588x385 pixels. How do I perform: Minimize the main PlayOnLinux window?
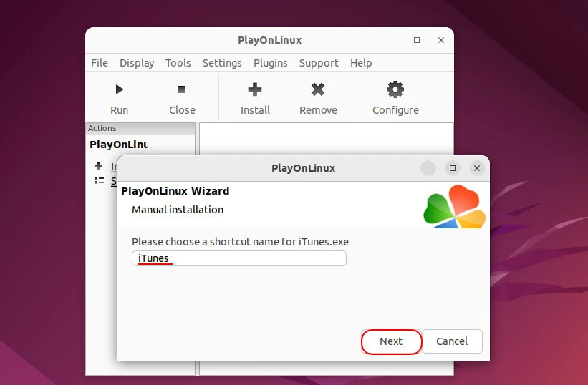click(x=392, y=41)
